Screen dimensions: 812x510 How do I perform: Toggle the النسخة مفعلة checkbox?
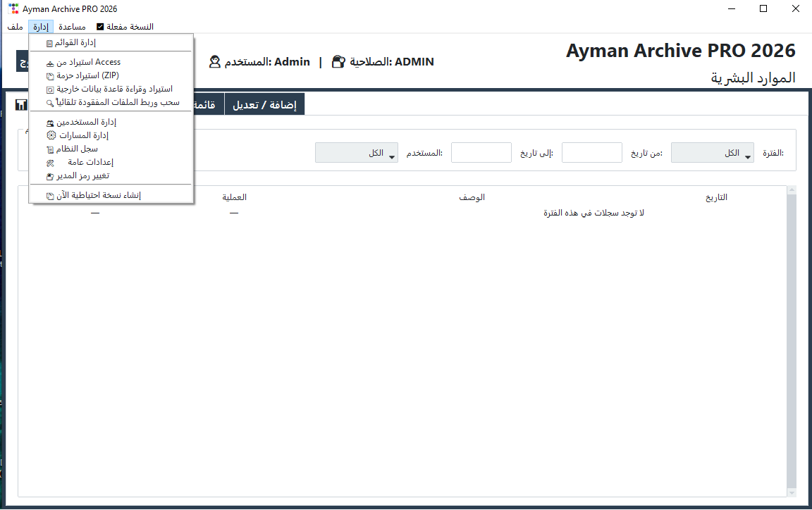(x=101, y=26)
